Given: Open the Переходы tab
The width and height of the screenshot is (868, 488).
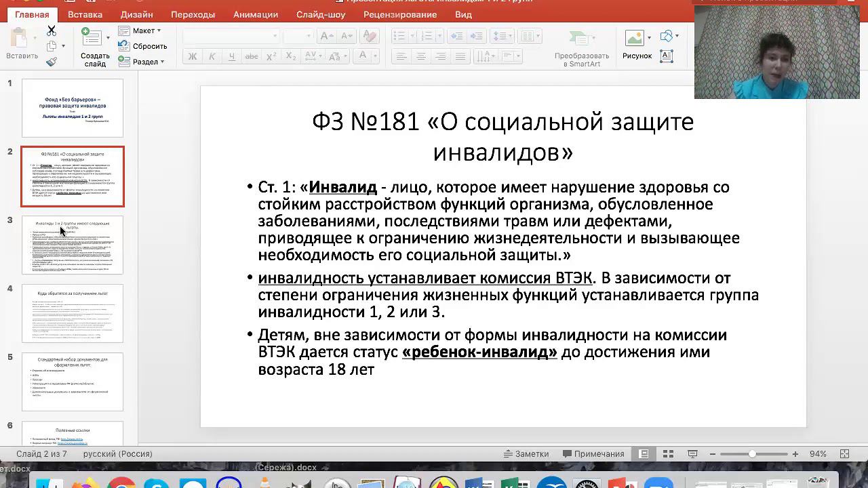Looking at the screenshot, I should pyautogui.click(x=193, y=14).
